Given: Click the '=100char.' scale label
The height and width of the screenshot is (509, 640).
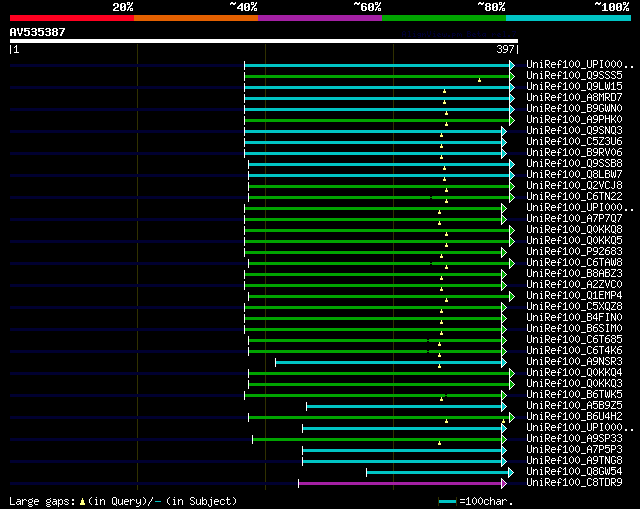Looking at the screenshot, I should [486, 502].
